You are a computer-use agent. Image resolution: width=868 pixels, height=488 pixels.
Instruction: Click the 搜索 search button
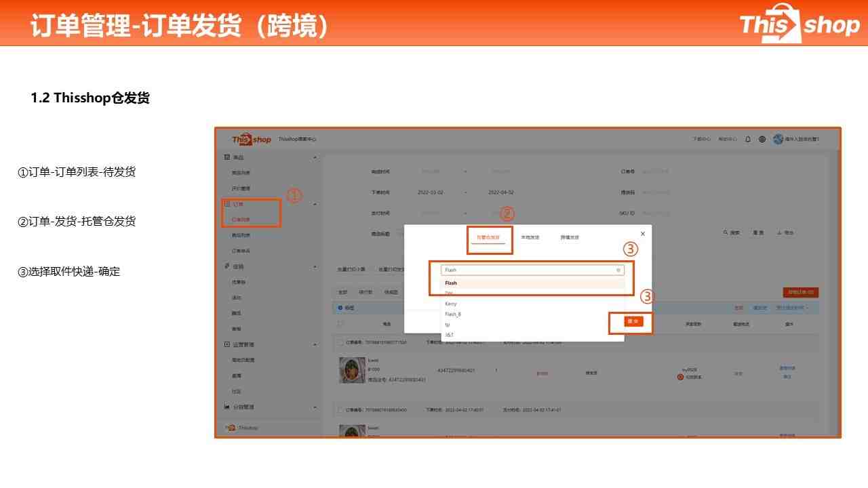(732, 232)
